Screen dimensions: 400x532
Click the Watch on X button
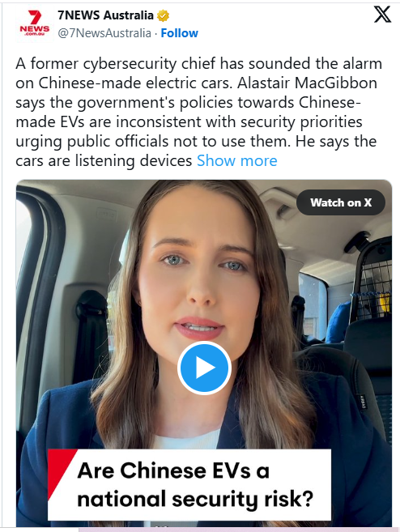(x=341, y=202)
